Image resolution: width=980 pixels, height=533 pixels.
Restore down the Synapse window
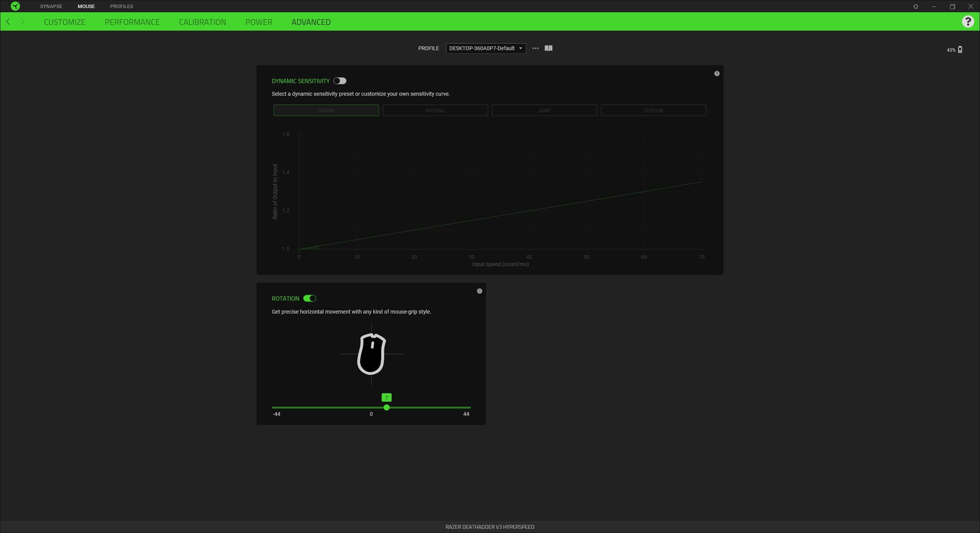tap(952, 7)
